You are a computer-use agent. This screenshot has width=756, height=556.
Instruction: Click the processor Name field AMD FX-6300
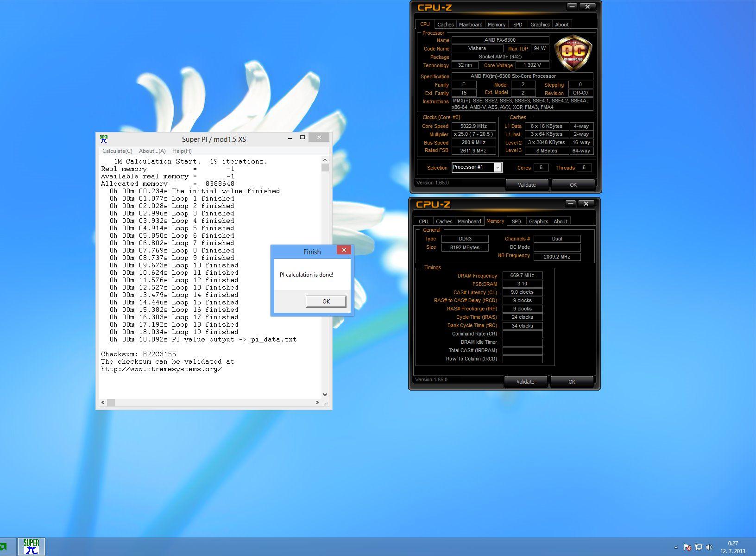click(x=500, y=40)
